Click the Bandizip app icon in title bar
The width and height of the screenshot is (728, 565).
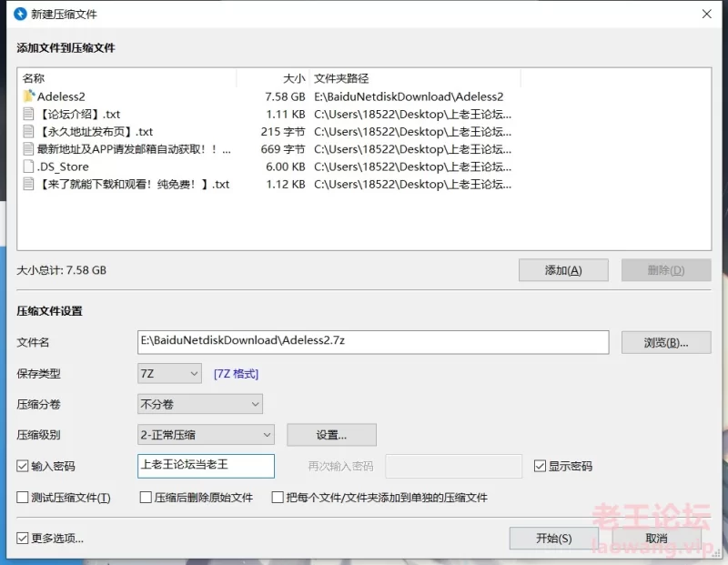[20, 14]
